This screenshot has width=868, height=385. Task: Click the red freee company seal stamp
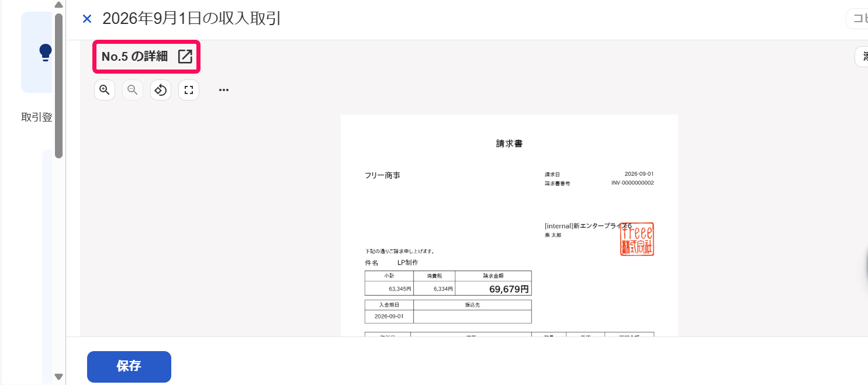637,239
